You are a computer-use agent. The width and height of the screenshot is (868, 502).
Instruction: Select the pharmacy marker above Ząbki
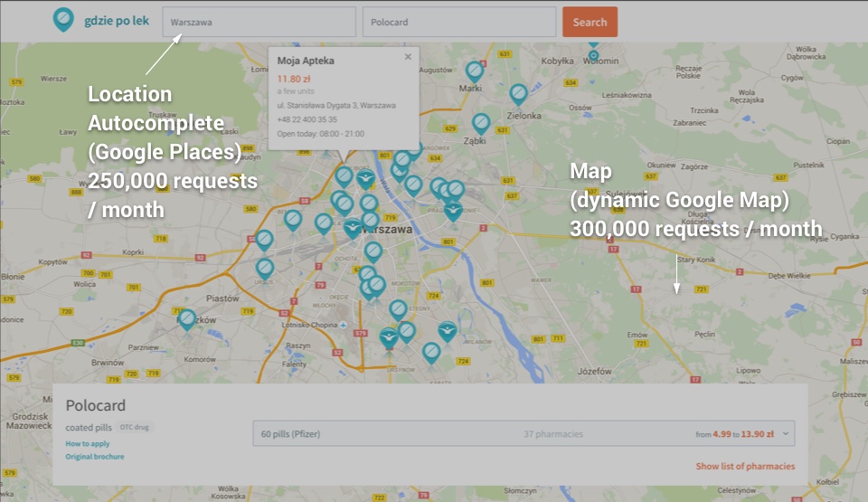point(481,124)
